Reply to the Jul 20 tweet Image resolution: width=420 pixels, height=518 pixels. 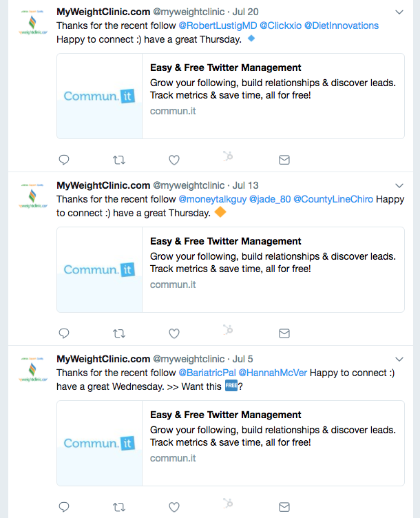click(64, 160)
